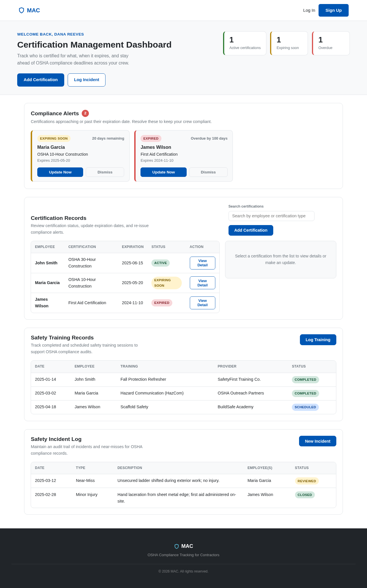Click the Log Training button
Screen dimensions: 367x588
tap(318, 340)
